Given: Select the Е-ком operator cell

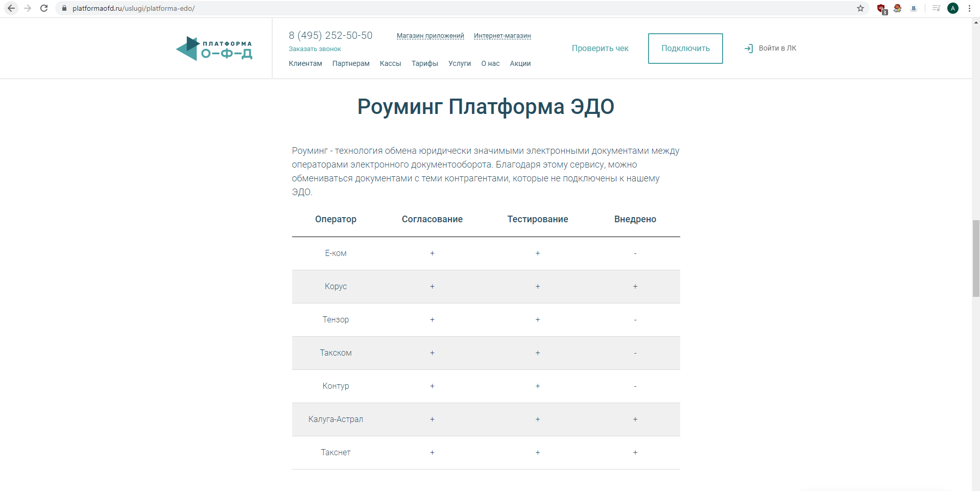Looking at the screenshot, I should click(336, 253).
